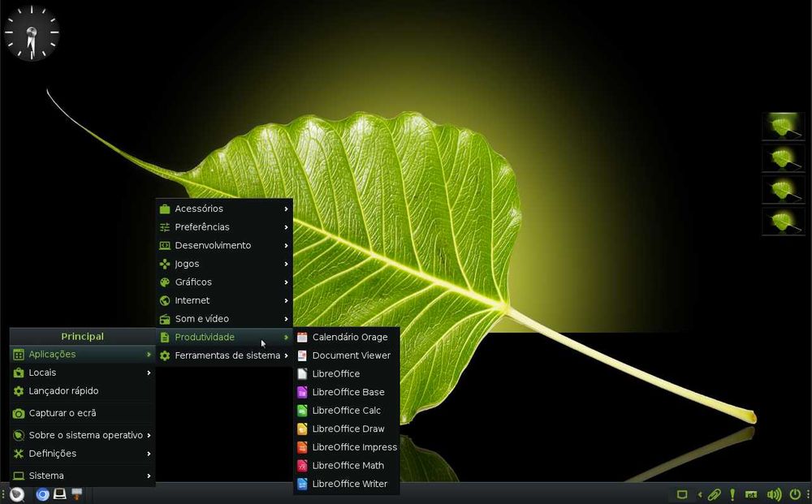This screenshot has height=504, width=812.
Task: Expand the Jogos submenu
Action: pos(224,264)
